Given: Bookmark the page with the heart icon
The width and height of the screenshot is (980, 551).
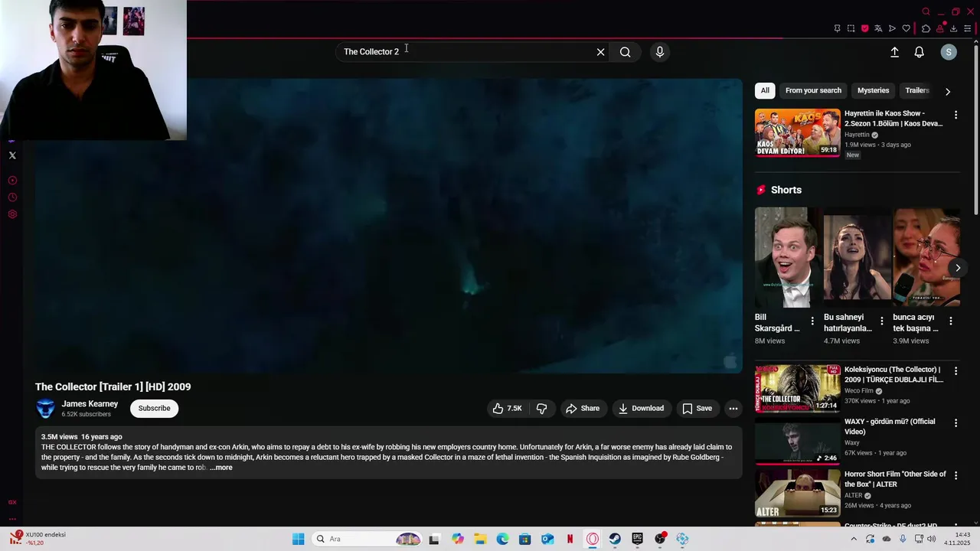Looking at the screenshot, I should point(906,28).
